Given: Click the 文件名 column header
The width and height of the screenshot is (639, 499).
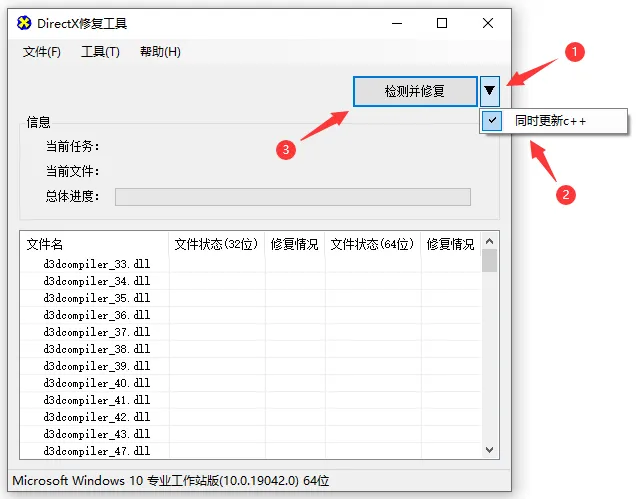Looking at the screenshot, I should tap(94, 244).
